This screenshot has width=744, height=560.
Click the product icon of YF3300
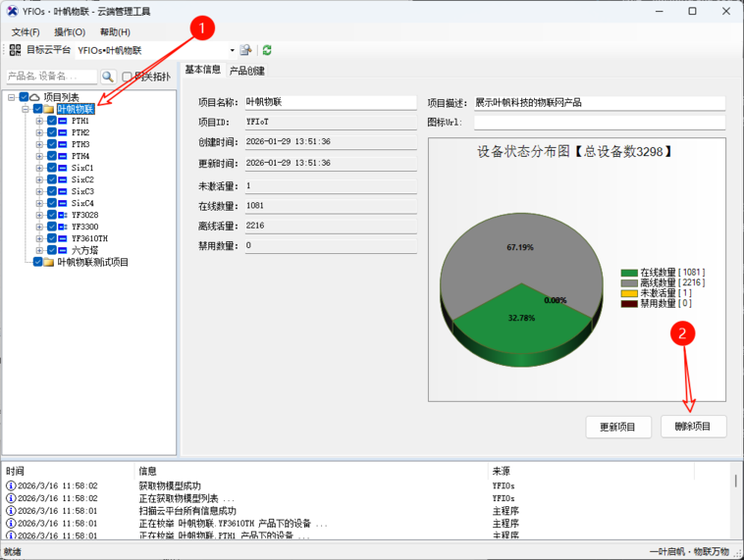62,227
